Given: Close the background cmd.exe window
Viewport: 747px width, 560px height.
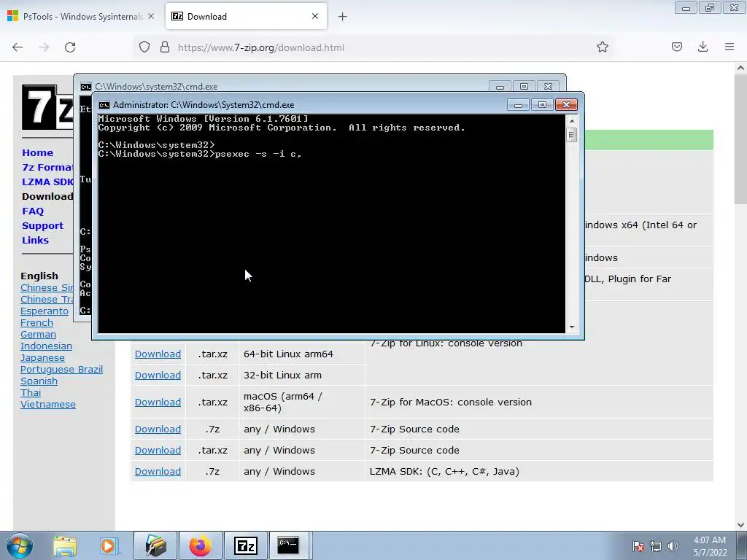Looking at the screenshot, I should (x=548, y=87).
